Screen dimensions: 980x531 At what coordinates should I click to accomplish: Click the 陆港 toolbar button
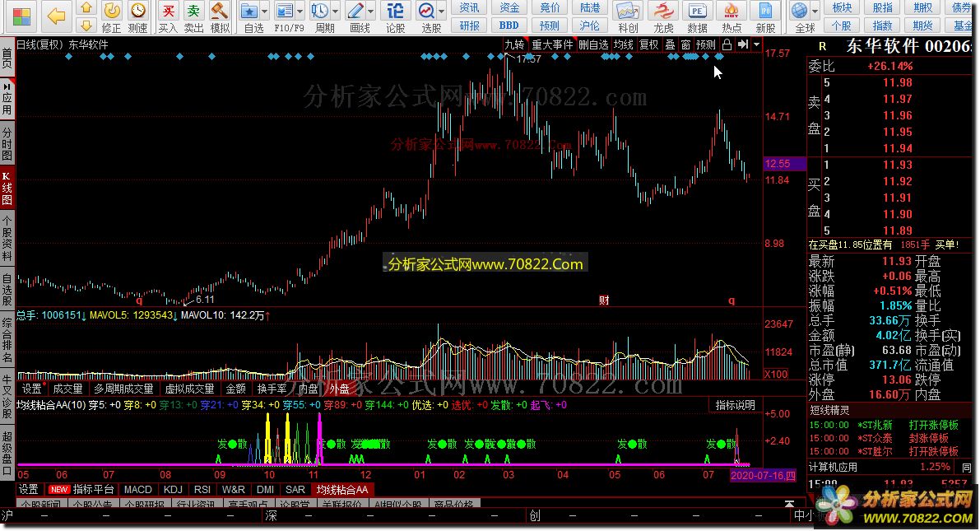(589, 8)
